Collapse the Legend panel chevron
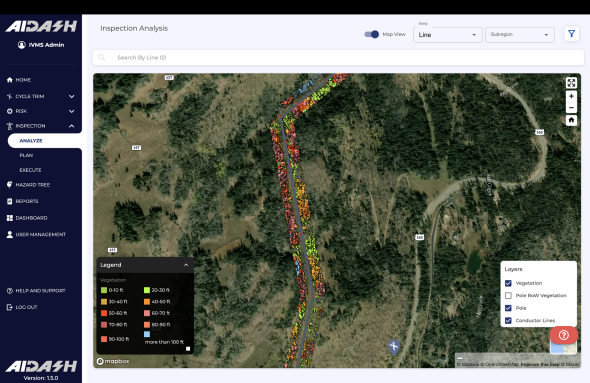590x383 pixels. coord(186,265)
